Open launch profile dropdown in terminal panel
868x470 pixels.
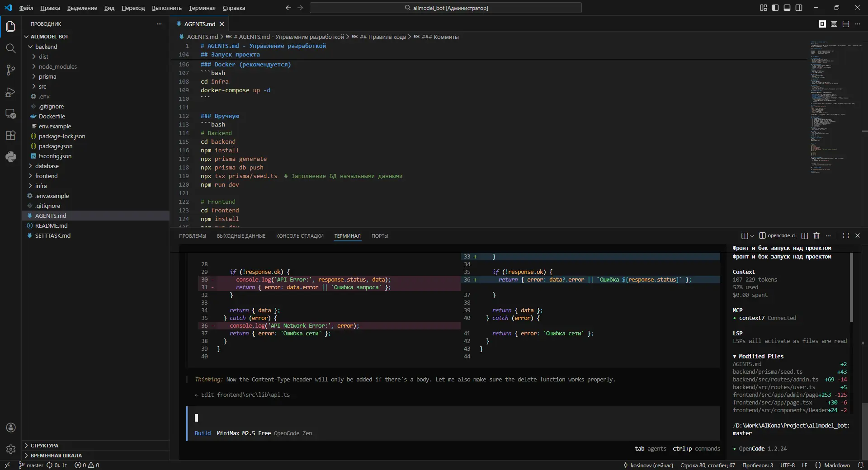[x=752, y=235]
